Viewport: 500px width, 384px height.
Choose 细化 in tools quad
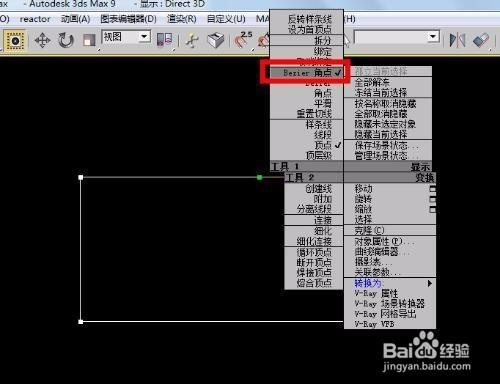pos(323,231)
